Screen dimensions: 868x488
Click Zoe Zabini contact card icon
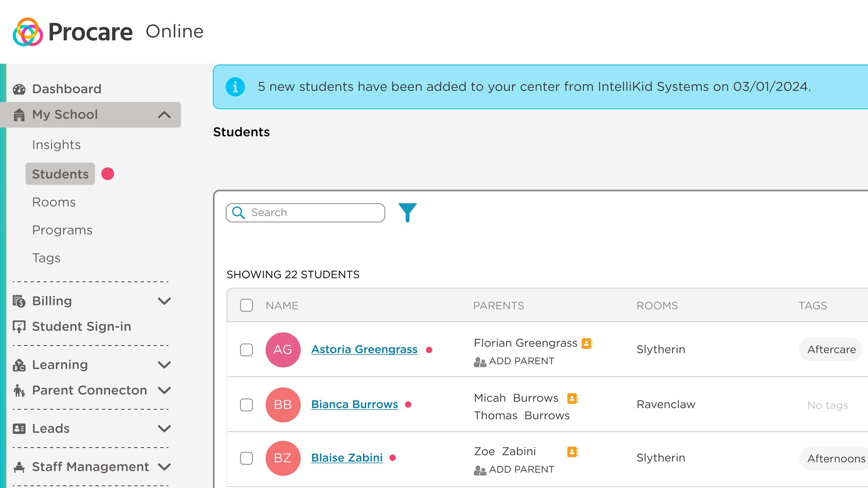click(x=572, y=452)
